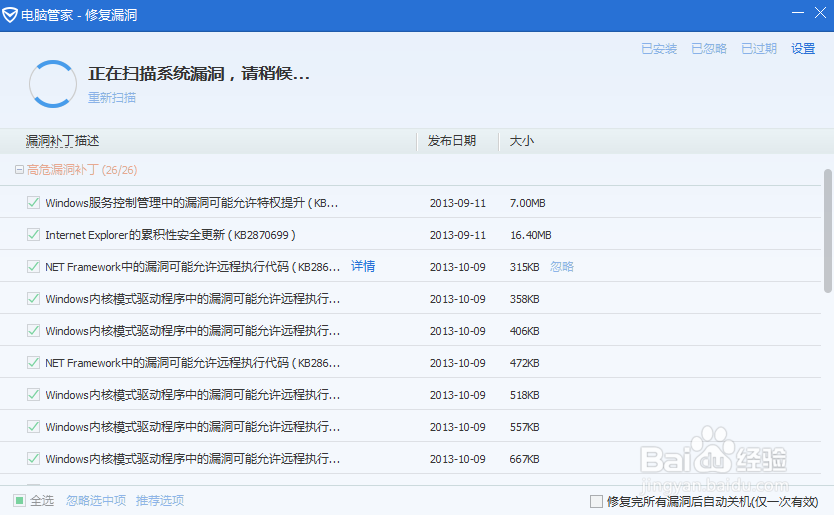Click the 重新扫描 rescan link
The height and width of the screenshot is (515, 834).
click(112, 97)
